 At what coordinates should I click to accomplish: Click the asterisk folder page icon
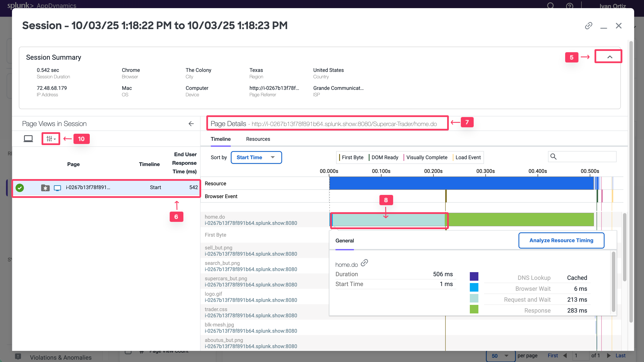coord(45,188)
